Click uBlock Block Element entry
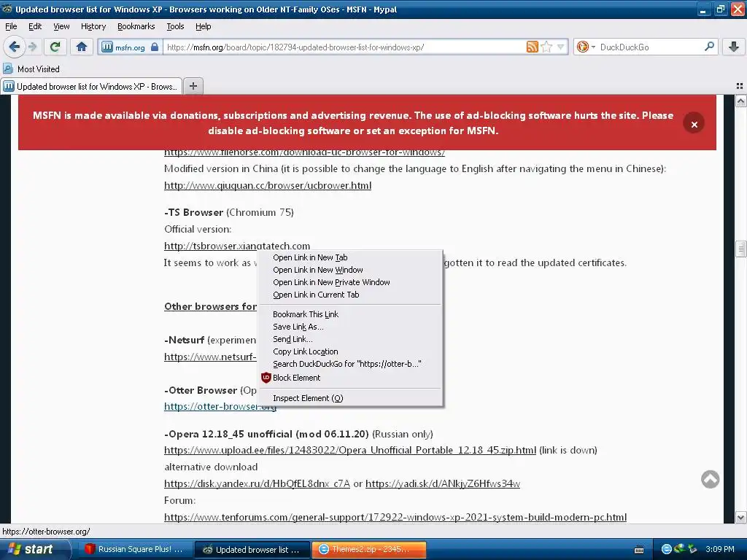The width and height of the screenshot is (747, 560). click(x=350, y=378)
